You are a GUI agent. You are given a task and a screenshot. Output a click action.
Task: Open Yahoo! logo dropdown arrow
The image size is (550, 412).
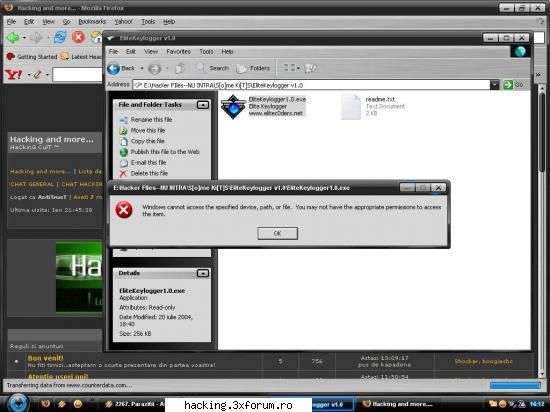click(x=29, y=75)
